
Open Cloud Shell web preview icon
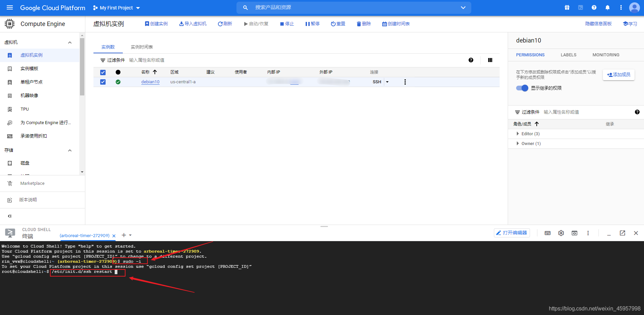[x=575, y=233]
